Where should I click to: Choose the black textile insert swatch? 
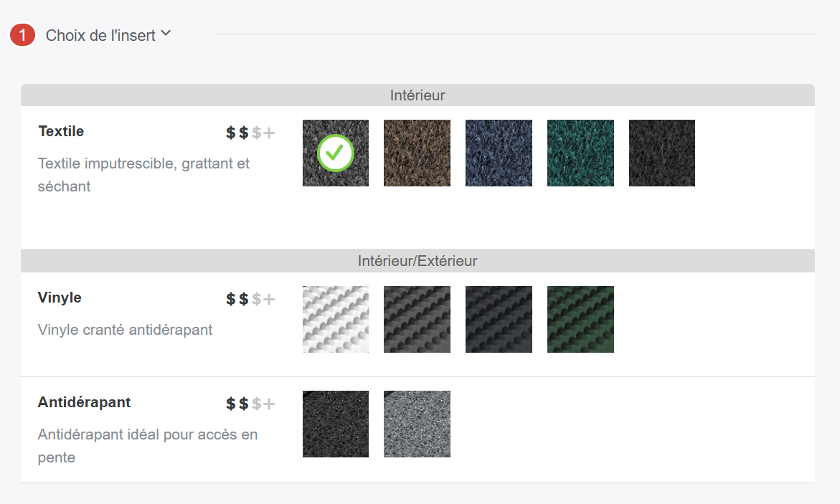[662, 153]
